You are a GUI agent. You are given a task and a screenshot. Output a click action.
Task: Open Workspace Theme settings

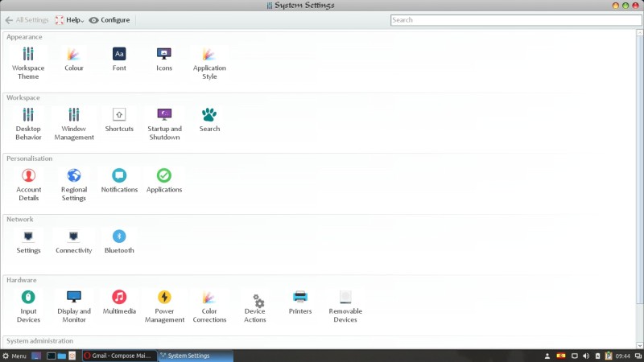pos(28,63)
